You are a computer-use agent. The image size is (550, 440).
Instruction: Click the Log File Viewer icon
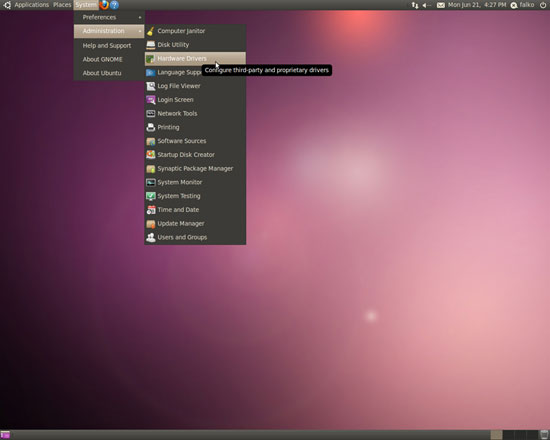[x=151, y=86]
